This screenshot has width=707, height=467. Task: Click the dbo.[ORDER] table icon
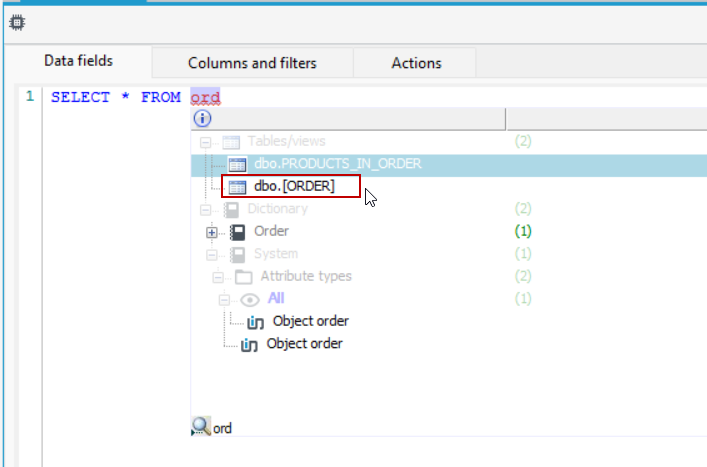tap(237, 187)
